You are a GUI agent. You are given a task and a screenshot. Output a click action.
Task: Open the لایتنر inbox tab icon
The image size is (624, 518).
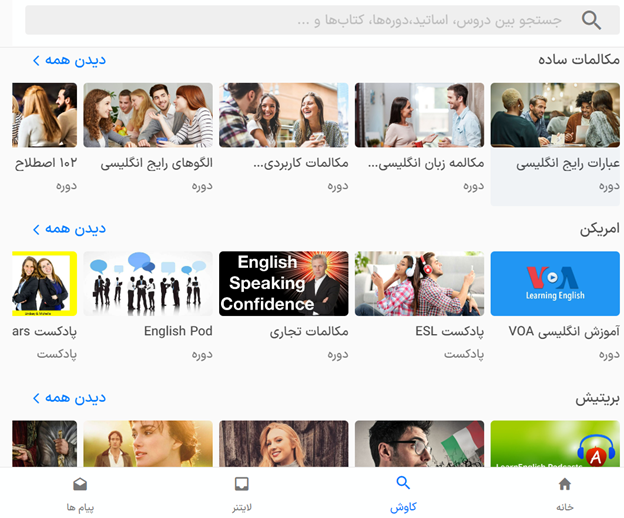[x=242, y=484]
